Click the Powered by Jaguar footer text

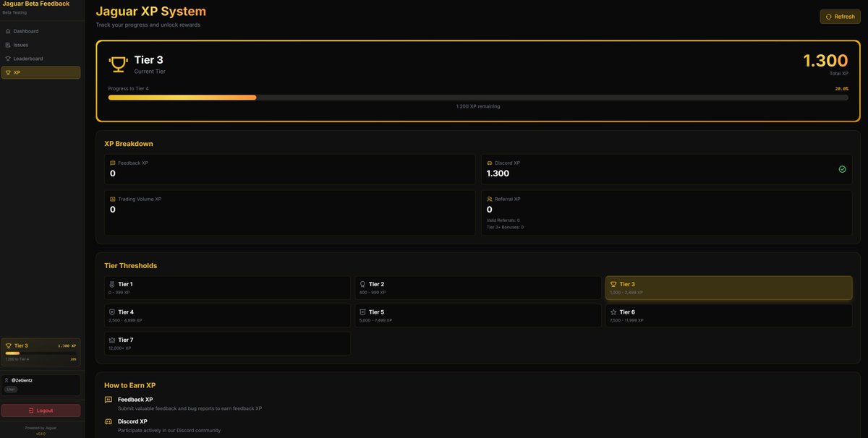pos(41,428)
